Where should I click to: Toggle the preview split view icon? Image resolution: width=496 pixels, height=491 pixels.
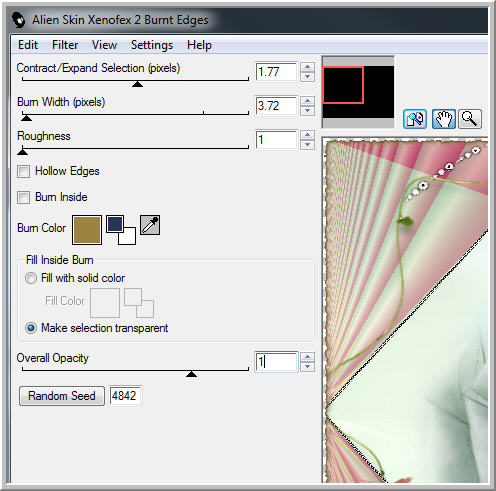point(415,119)
